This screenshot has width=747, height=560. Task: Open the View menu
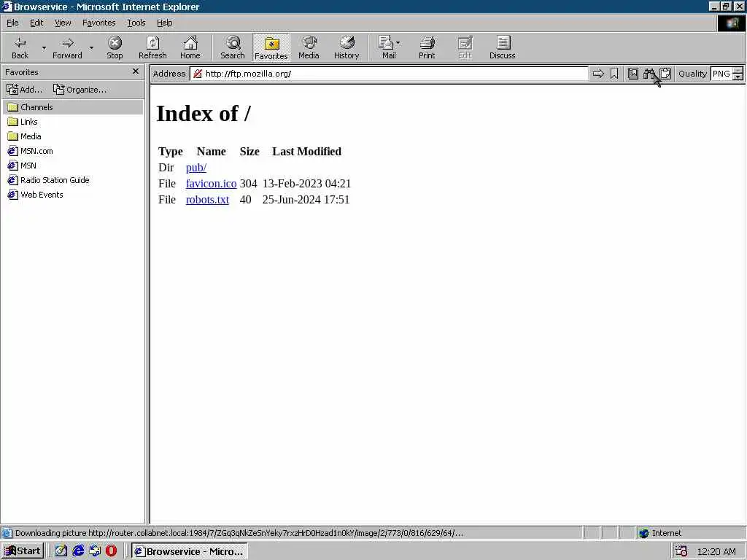click(63, 23)
